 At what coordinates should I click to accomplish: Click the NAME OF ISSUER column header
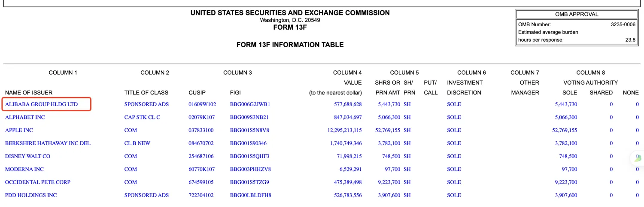coord(29,93)
